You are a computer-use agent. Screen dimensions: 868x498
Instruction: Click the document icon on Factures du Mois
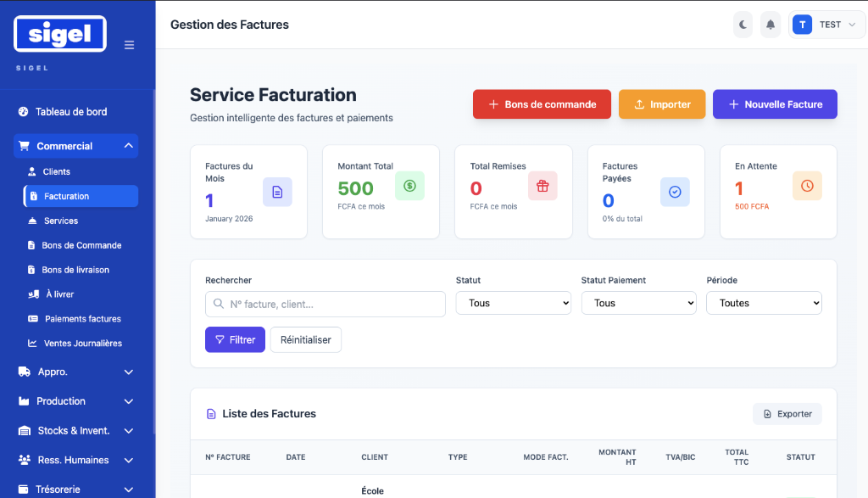(277, 193)
